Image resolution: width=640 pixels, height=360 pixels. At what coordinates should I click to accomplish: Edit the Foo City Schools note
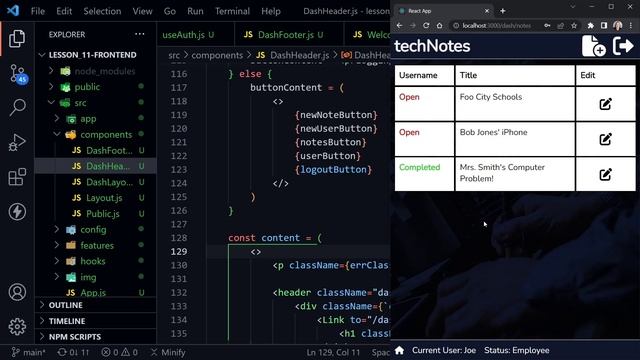point(605,104)
